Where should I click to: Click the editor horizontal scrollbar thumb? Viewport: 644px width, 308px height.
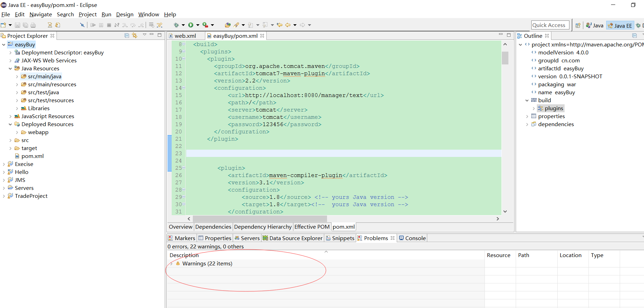pyautogui.click(x=260, y=219)
